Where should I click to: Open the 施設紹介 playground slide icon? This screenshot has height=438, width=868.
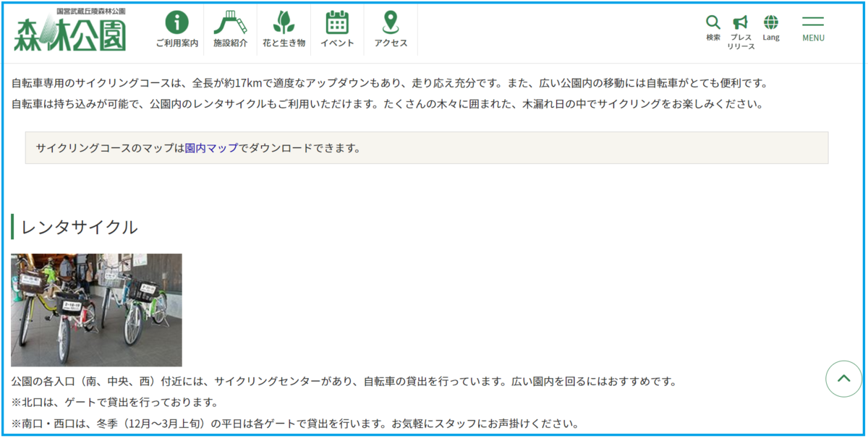pyautogui.click(x=230, y=30)
